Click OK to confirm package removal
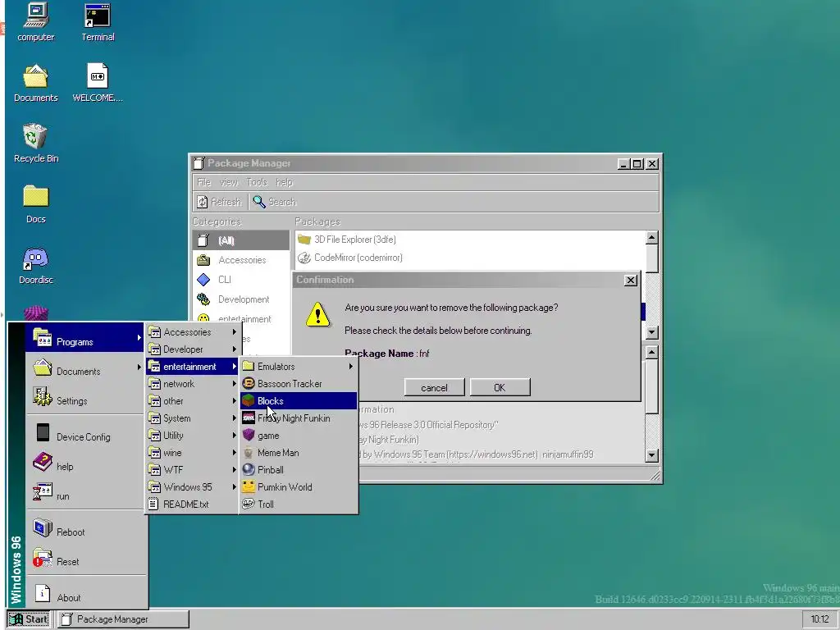Viewport: 840px width, 630px height. click(x=500, y=387)
